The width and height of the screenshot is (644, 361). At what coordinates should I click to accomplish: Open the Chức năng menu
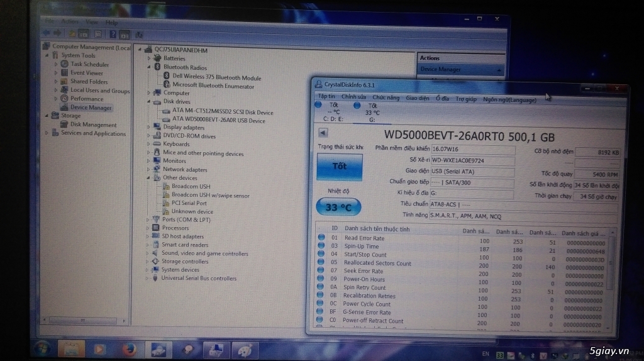coord(386,98)
